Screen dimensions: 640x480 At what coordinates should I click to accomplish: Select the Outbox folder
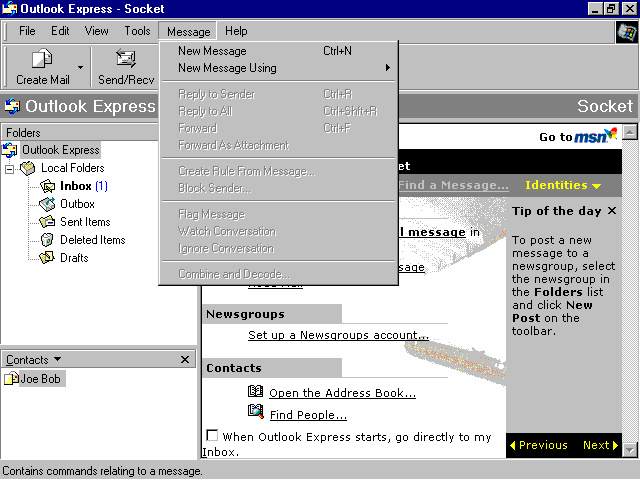click(x=77, y=204)
